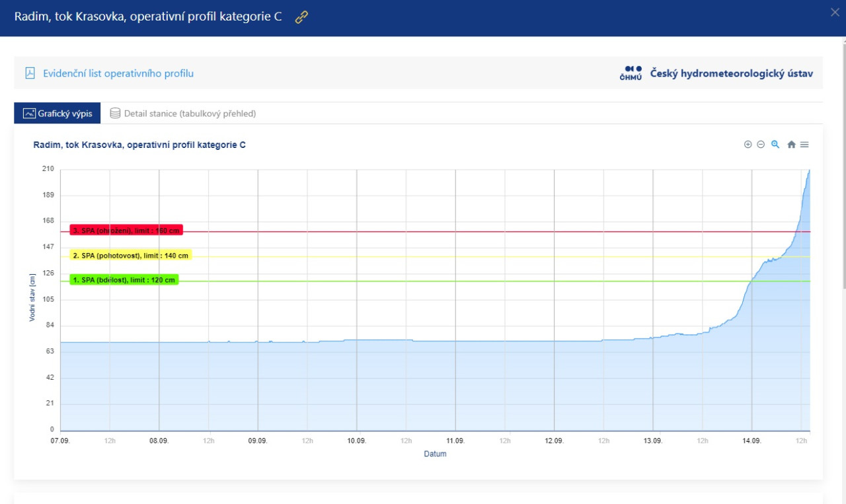Viewport: 846px width, 504px height.
Task: Zoom in on the chart
Action: [x=748, y=145]
